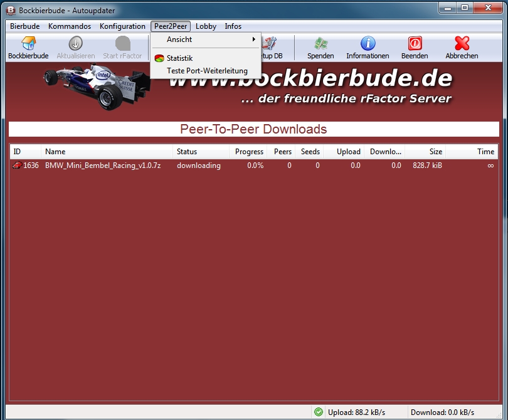The image size is (508, 420).
Task: Expand the Ansicht submenu arrow
Action: click(x=254, y=39)
